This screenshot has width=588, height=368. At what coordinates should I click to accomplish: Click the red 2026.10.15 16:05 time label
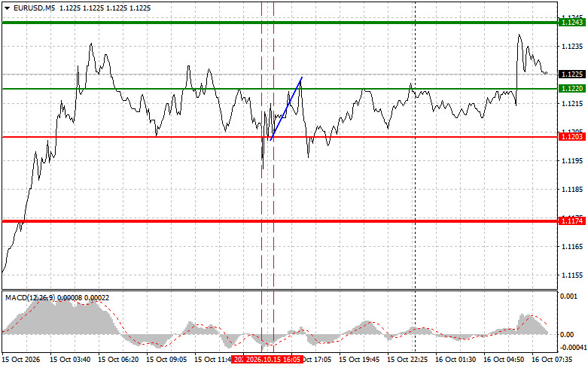[x=267, y=360]
